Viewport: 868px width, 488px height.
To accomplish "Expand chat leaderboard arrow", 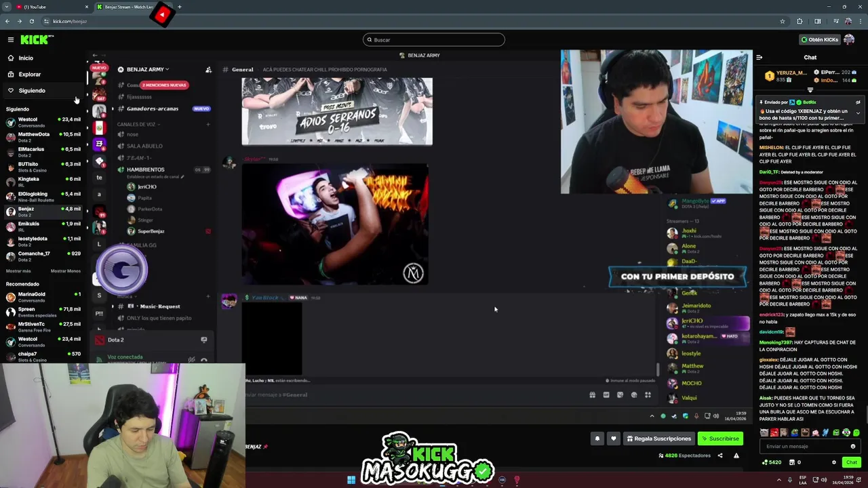I will [x=810, y=90].
